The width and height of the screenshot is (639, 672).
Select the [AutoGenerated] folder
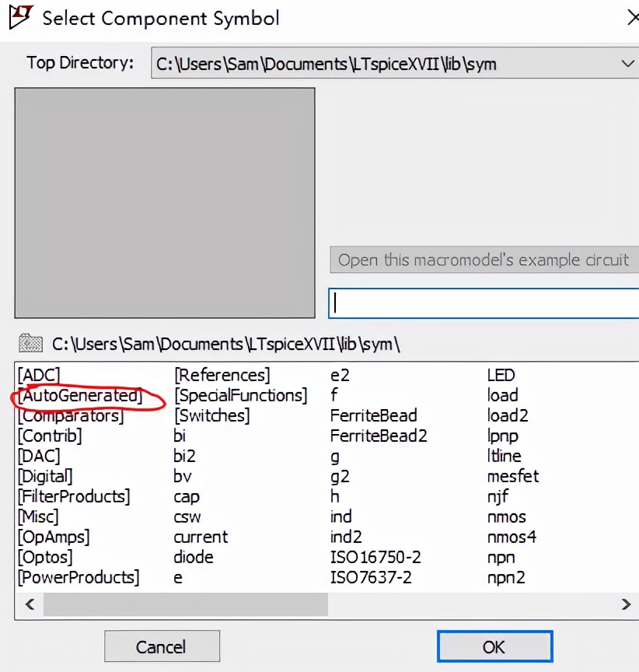click(80, 396)
